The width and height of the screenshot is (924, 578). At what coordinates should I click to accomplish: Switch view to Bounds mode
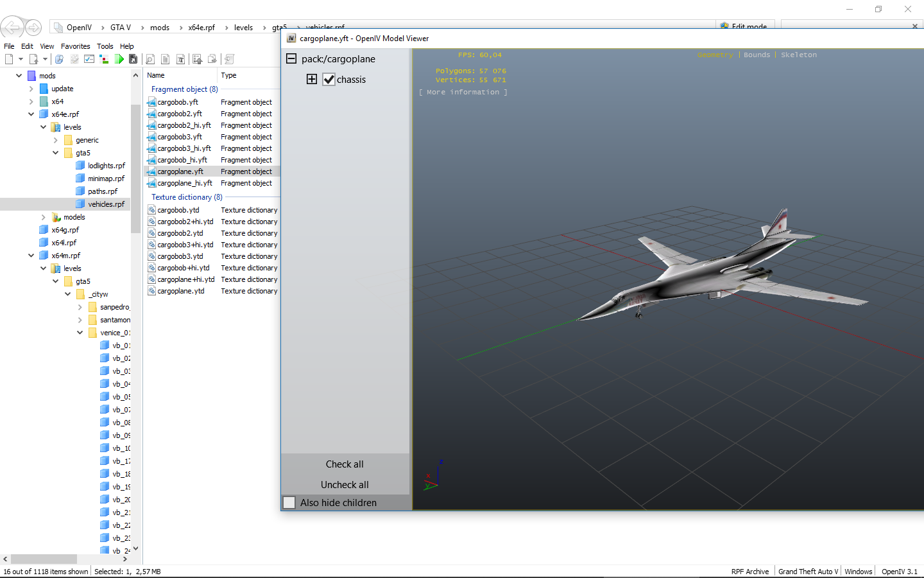coord(757,55)
